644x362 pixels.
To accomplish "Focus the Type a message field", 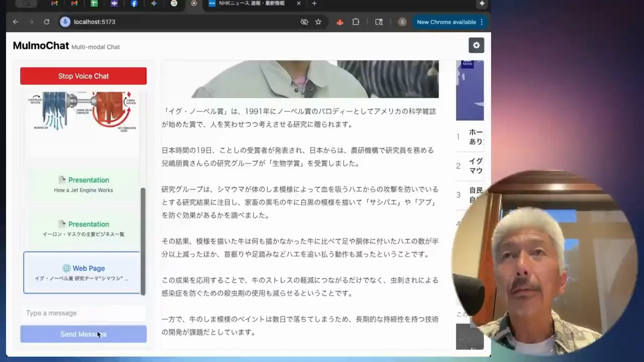I will 84,313.
